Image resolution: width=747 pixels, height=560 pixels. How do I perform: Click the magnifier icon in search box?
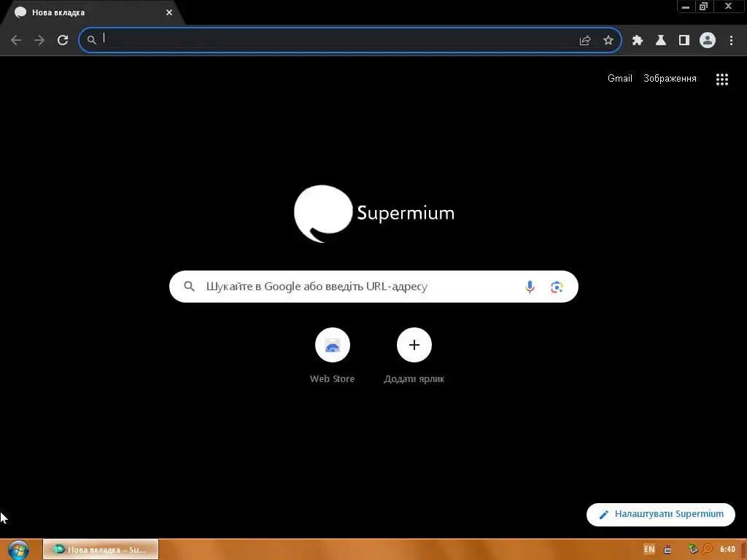click(189, 287)
